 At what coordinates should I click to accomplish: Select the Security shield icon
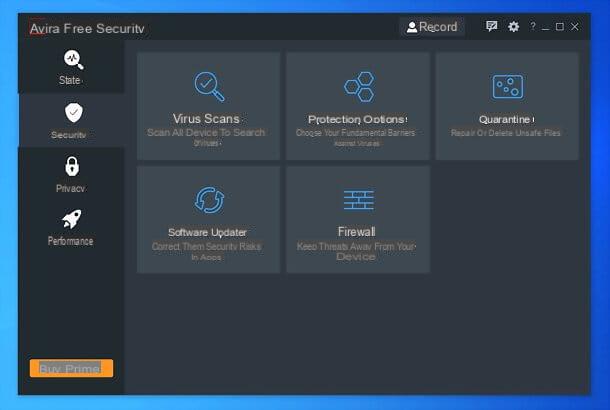click(74, 113)
